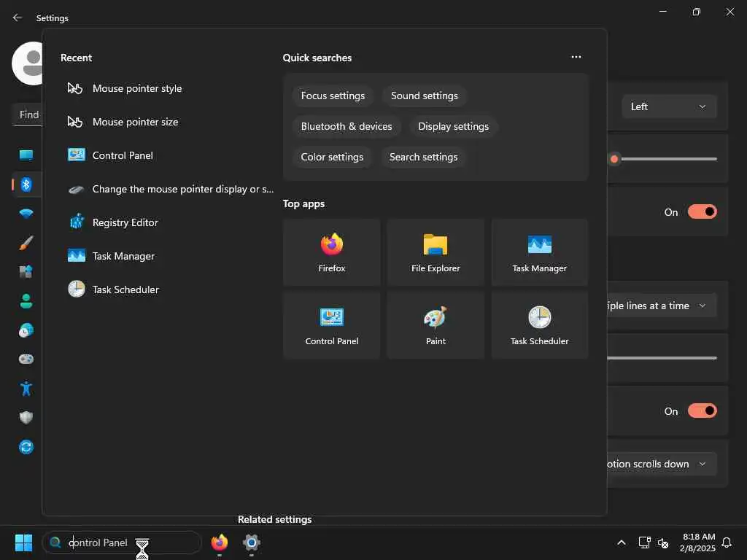Open Task Manager tile in Top apps
This screenshot has height=560, width=747.
(x=539, y=252)
